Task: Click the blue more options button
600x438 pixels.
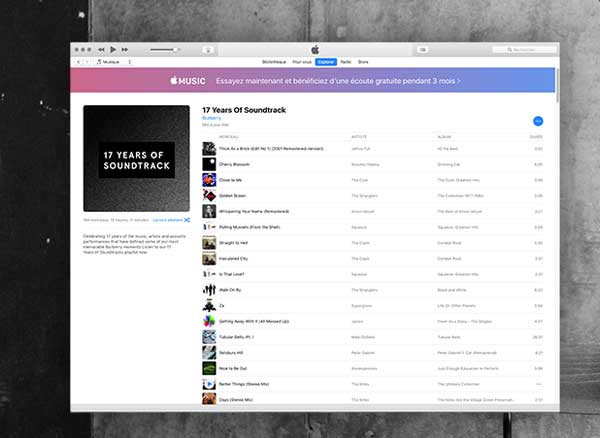Action: [538, 121]
